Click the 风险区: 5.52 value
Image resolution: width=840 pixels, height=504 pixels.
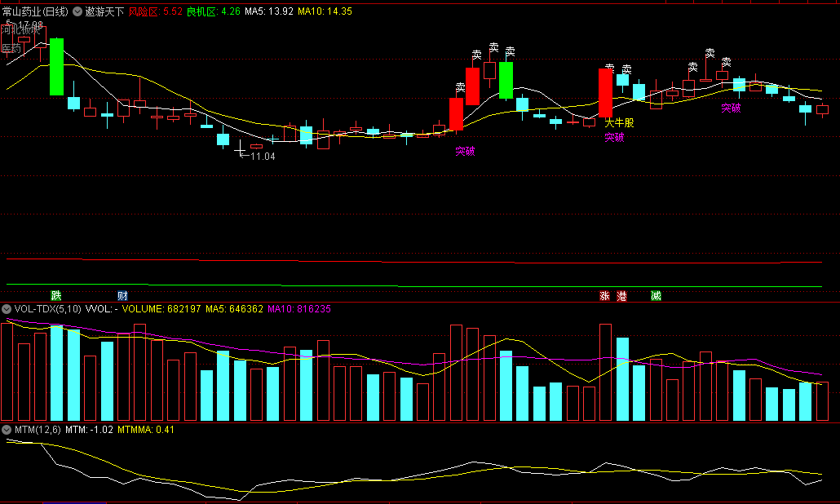(155, 11)
